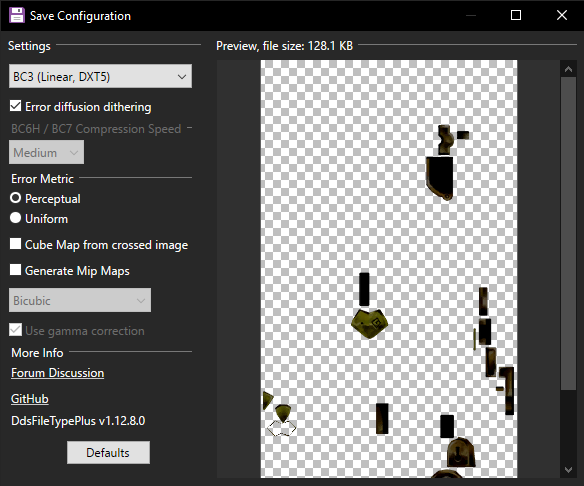Click the preview scroll down arrow

[568, 470]
